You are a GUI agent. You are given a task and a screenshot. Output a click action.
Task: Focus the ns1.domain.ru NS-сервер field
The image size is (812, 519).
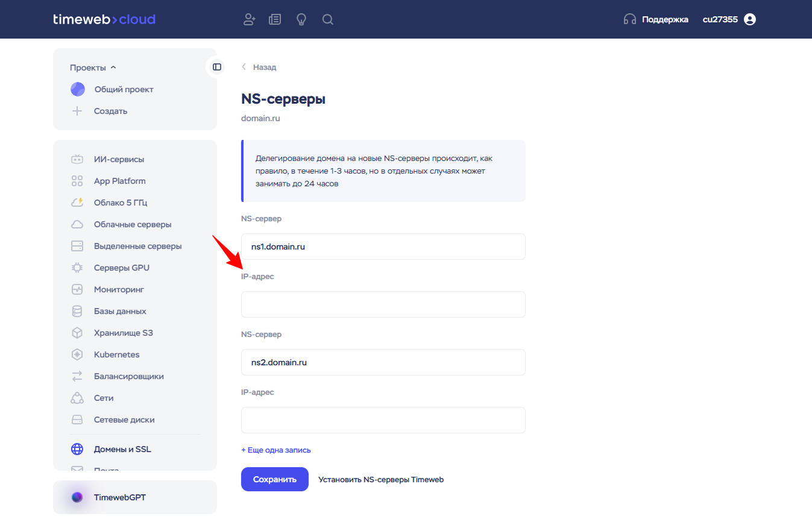(383, 247)
